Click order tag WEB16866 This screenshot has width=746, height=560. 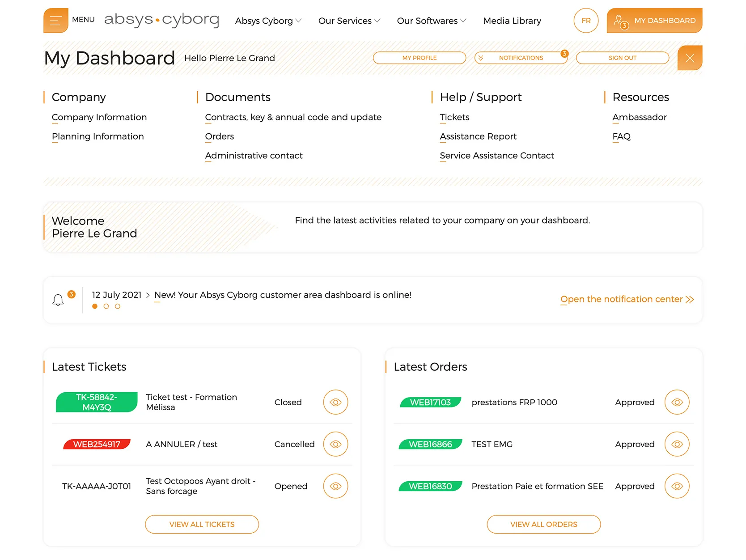pos(430,444)
